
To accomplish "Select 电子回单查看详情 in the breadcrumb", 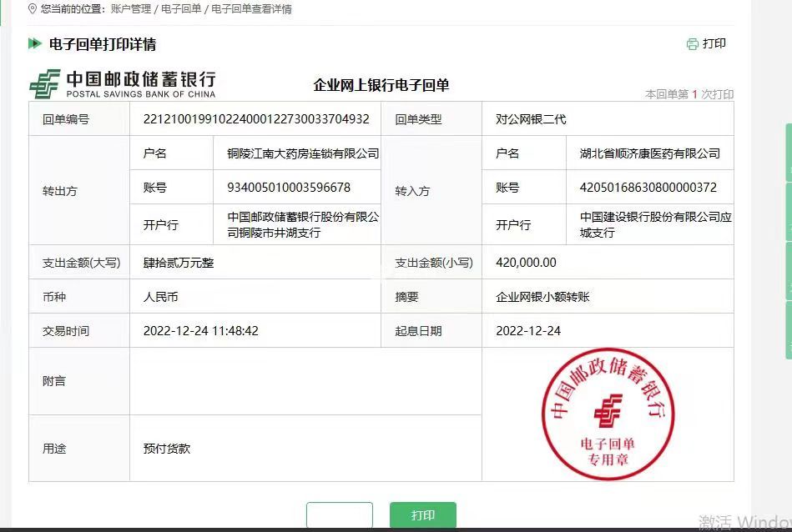I will 251,9.
